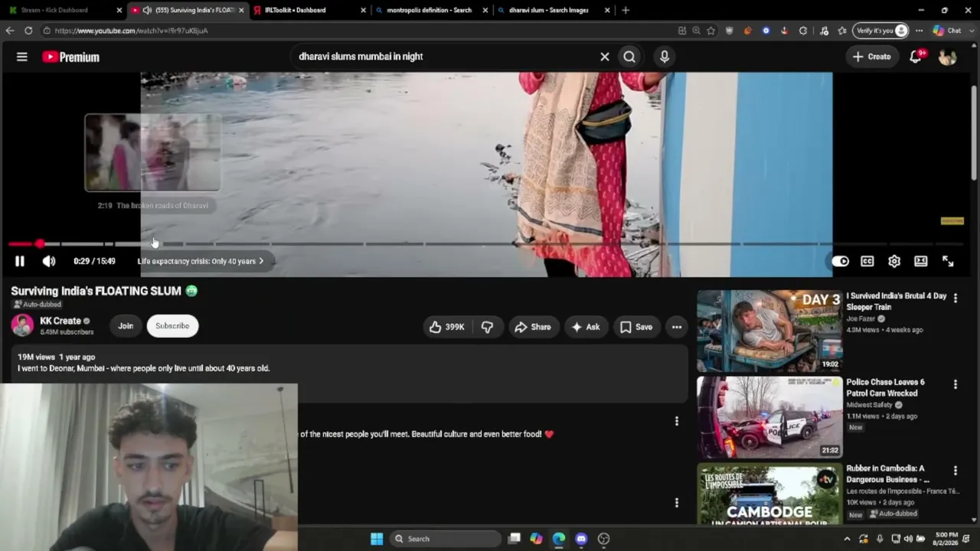Viewport: 980px width, 551px height.
Task: Open OBS Studio from the taskbar
Action: [603, 539]
